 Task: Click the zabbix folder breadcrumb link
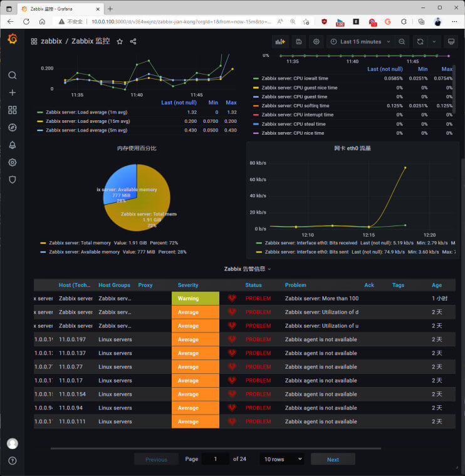click(51, 41)
